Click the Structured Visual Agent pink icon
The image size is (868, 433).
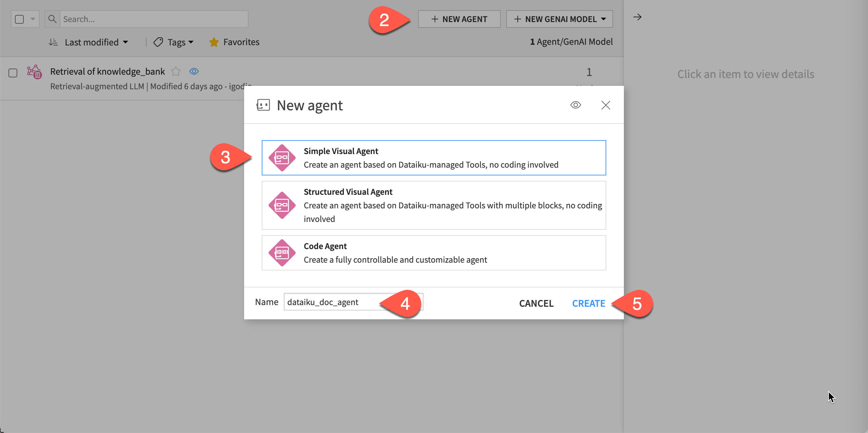coord(282,205)
